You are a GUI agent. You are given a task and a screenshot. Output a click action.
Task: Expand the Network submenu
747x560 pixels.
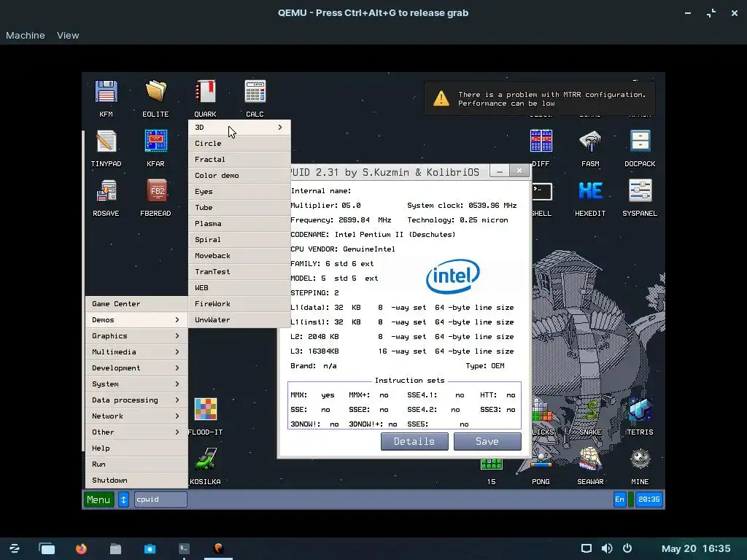pos(136,416)
